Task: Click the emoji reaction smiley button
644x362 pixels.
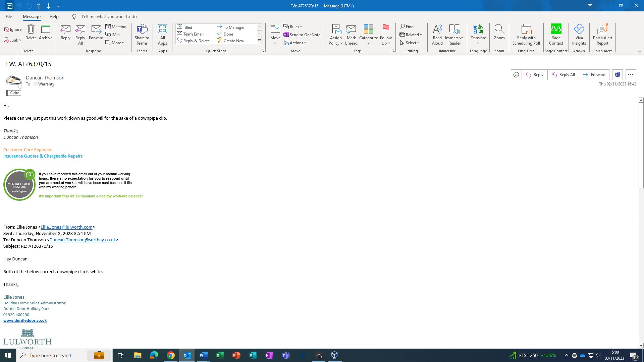Action: [516, 75]
